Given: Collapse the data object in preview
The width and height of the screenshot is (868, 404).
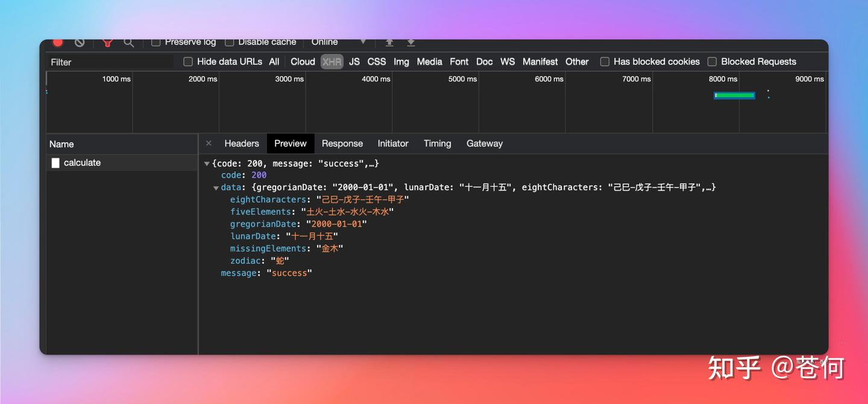Looking at the screenshot, I should pyautogui.click(x=216, y=188).
